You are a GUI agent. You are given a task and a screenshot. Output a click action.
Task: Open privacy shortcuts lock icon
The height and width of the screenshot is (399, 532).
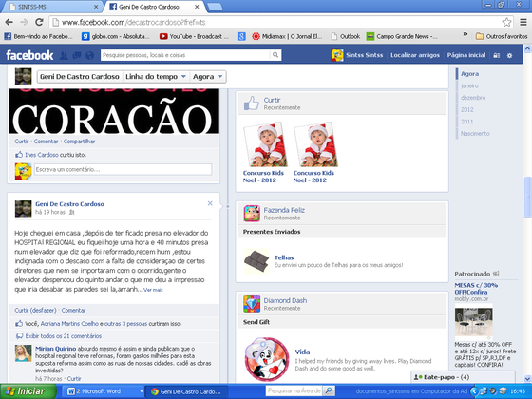[496, 55]
